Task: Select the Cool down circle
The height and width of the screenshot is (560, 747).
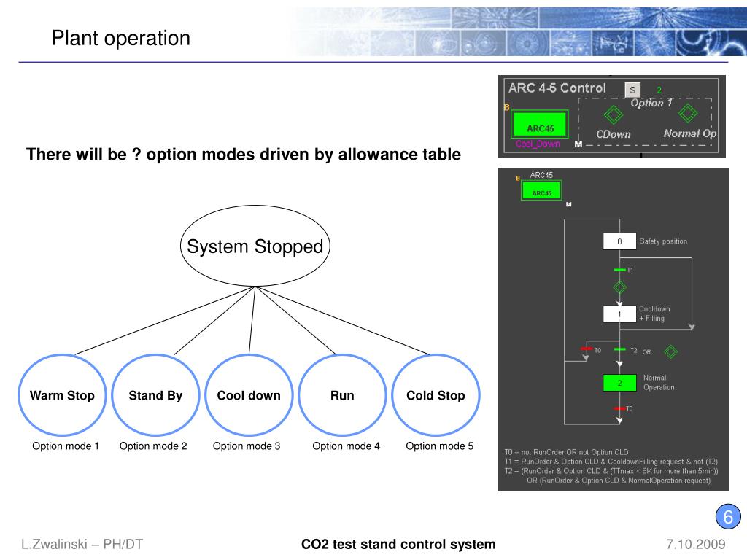Action: [249, 395]
